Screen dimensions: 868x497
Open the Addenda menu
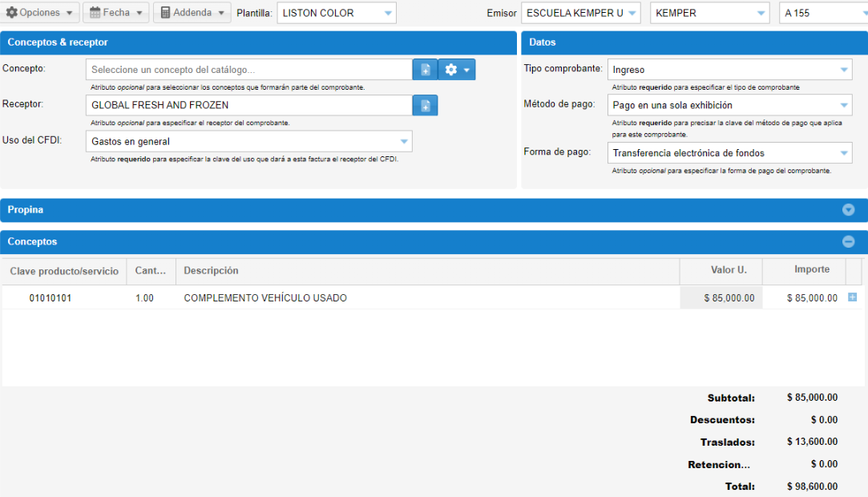[x=192, y=13]
